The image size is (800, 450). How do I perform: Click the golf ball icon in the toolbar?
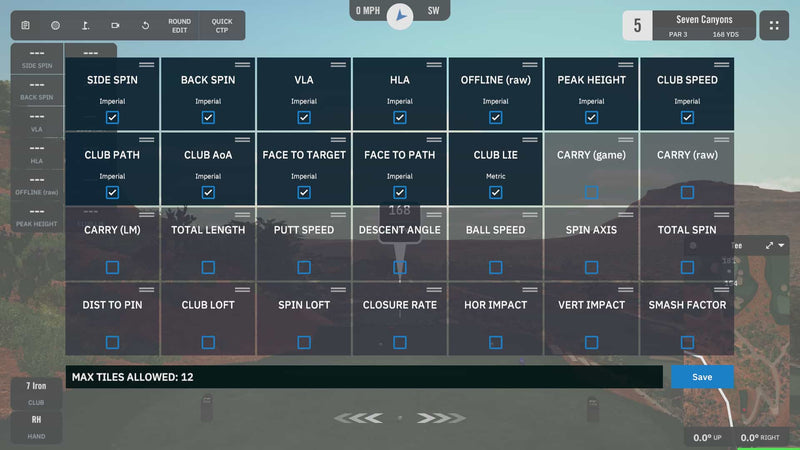click(x=55, y=26)
